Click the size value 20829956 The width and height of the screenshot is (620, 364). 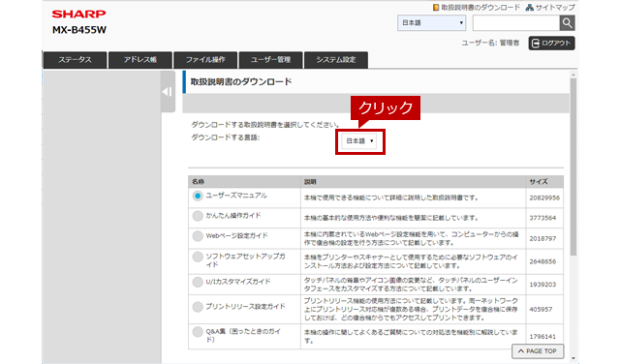click(x=544, y=198)
